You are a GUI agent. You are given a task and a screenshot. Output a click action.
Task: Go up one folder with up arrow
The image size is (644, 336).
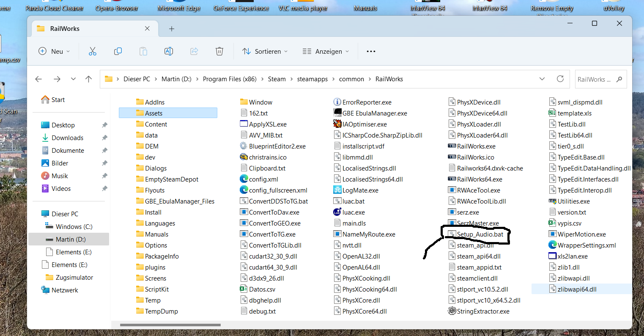coord(88,79)
